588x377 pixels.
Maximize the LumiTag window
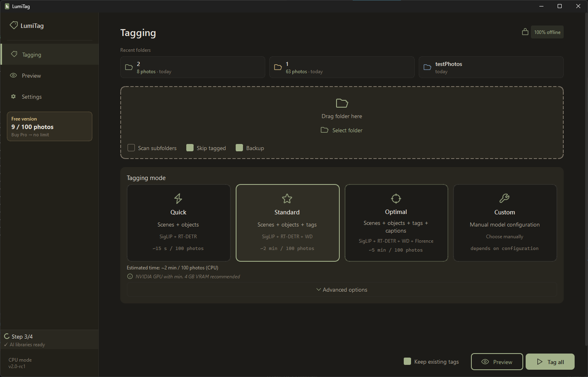[x=560, y=6]
